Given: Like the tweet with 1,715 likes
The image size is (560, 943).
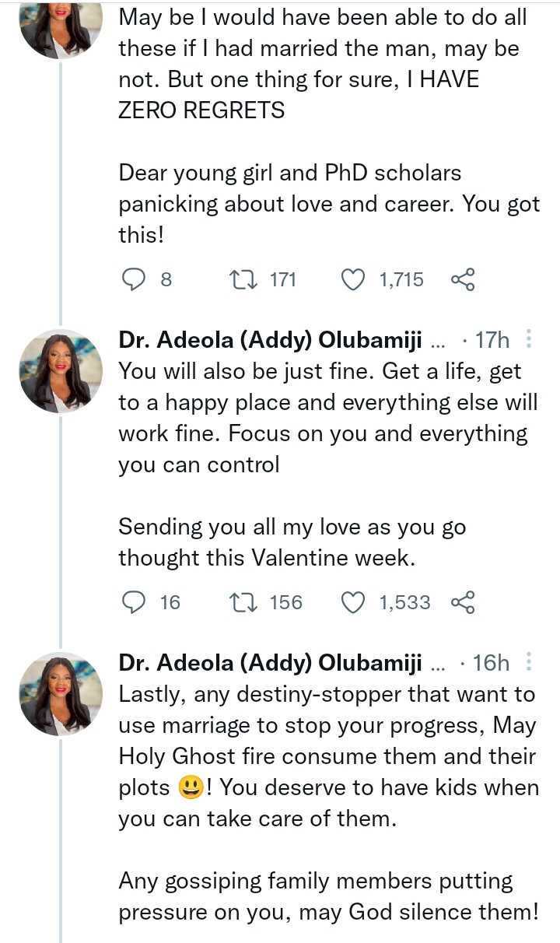Looking at the screenshot, I should click(354, 280).
